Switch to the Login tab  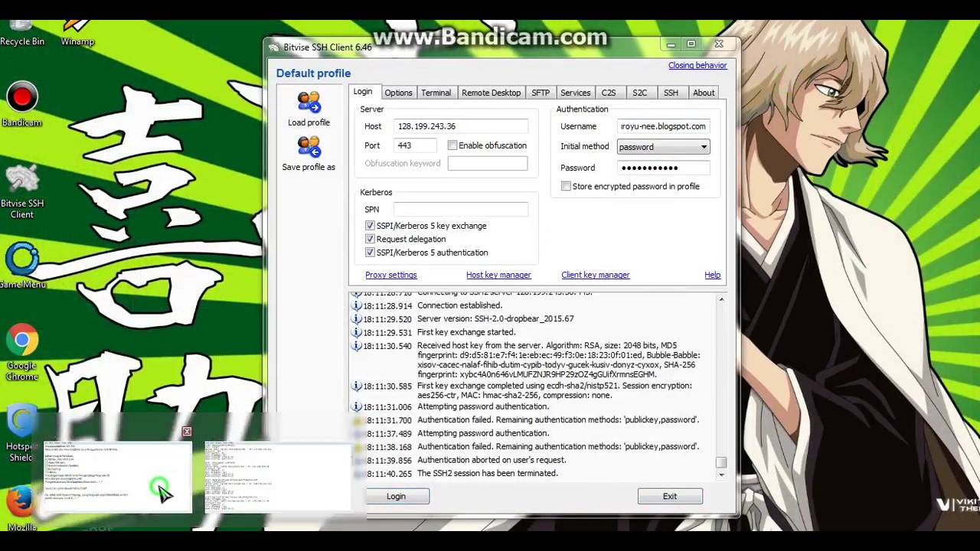pyautogui.click(x=363, y=92)
